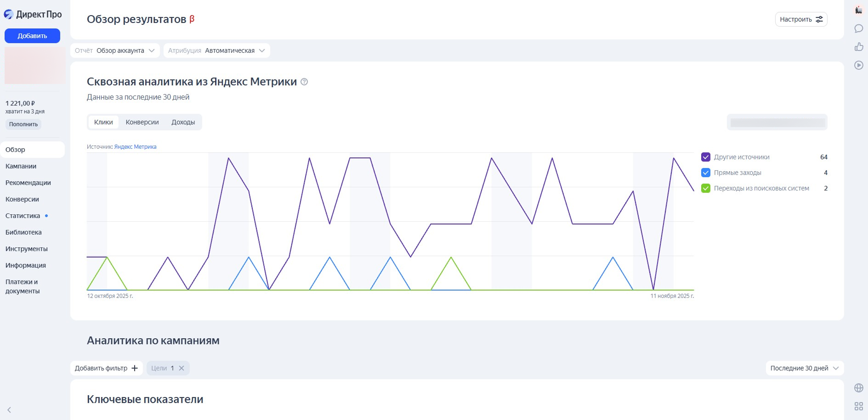Click the play video icon in right sidebar
The height and width of the screenshot is (420, 868).
pyautogui.click(x=858, y=65)
